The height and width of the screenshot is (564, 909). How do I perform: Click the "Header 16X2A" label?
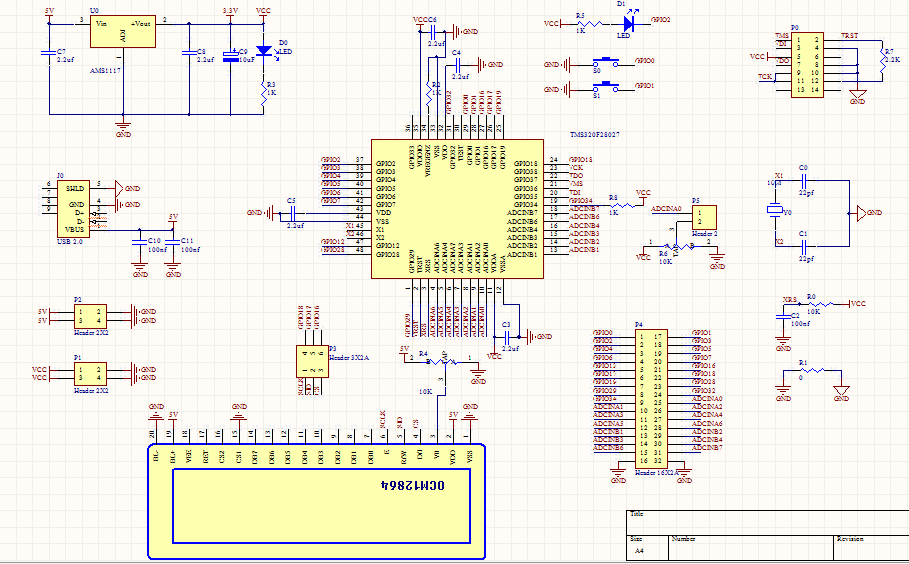[x=657, y=473]
